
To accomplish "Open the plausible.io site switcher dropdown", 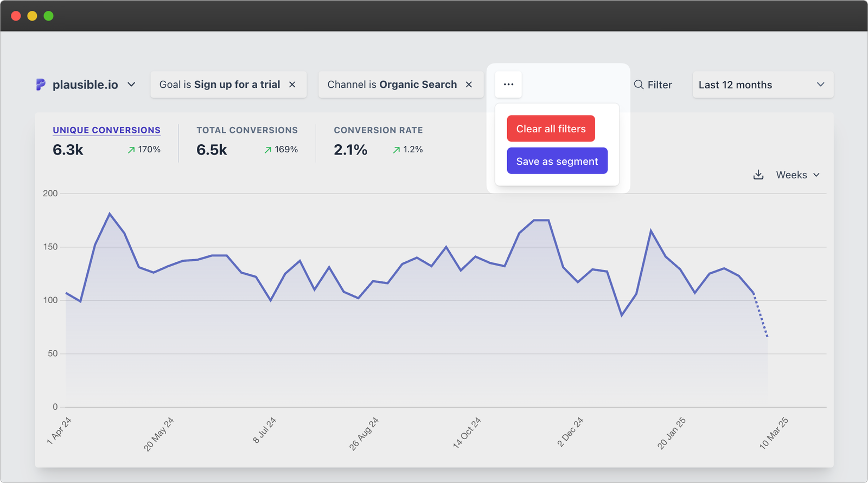I will [131, 85].
